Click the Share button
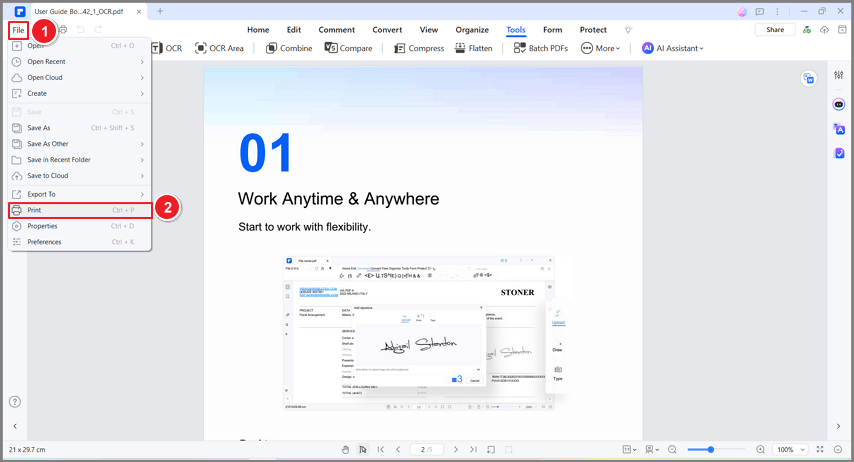This screenshot has width=854, height=462. [775, 30]
